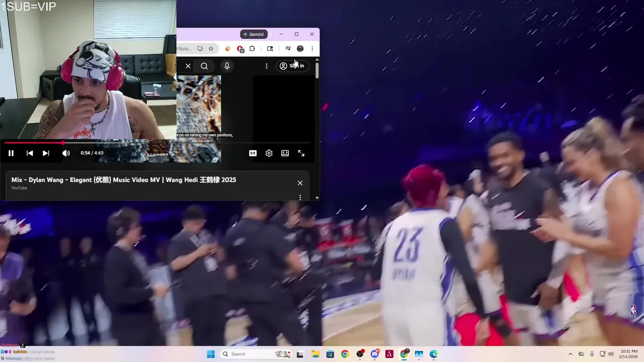Toggle closed captions in player

click(253, 153)
